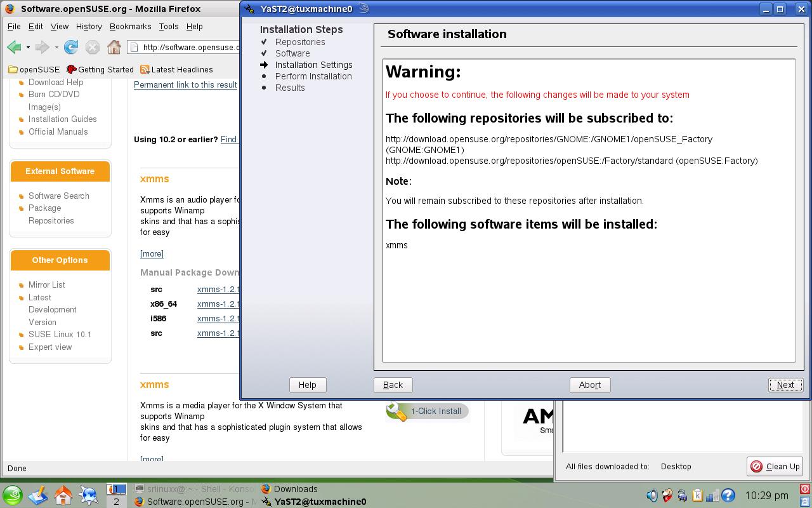Screen dimensions: 812x508
Task: Click the Desktop download location in Downloads window
Action: [676, 466]
